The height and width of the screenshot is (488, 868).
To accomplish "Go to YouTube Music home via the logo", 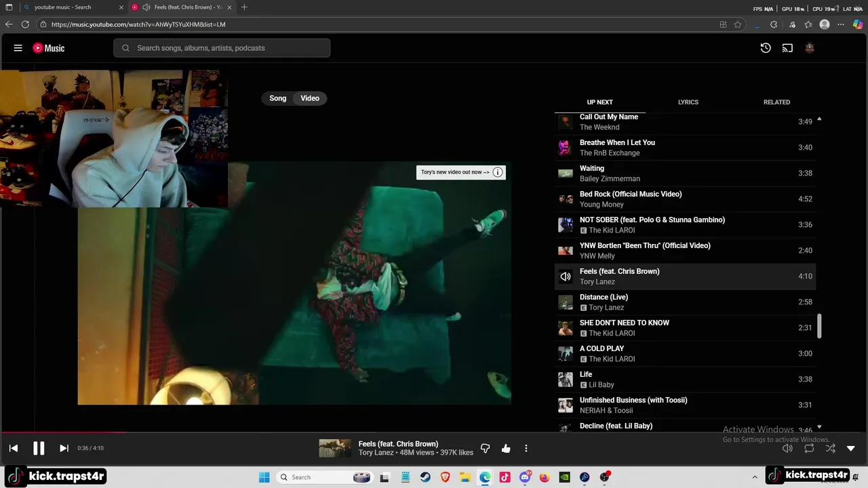I will coord(49,48).
